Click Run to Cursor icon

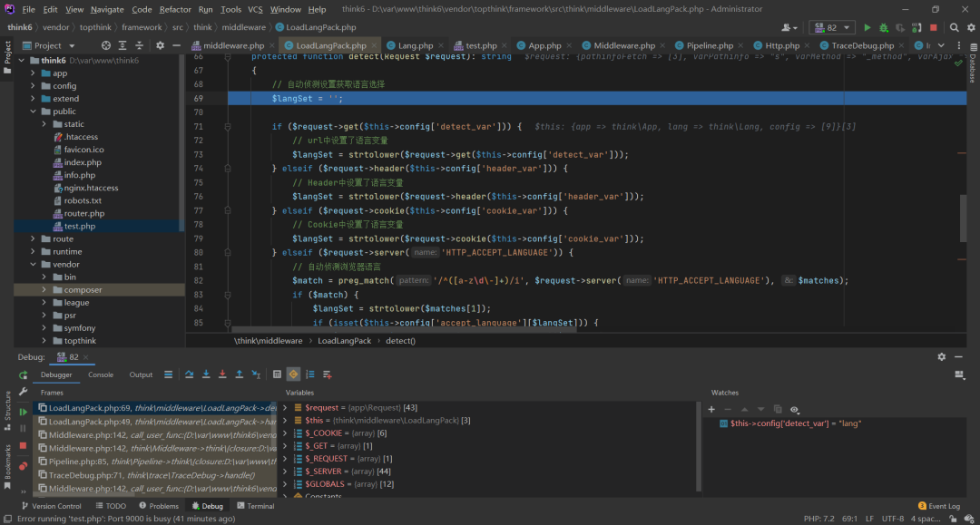[256, 374]
